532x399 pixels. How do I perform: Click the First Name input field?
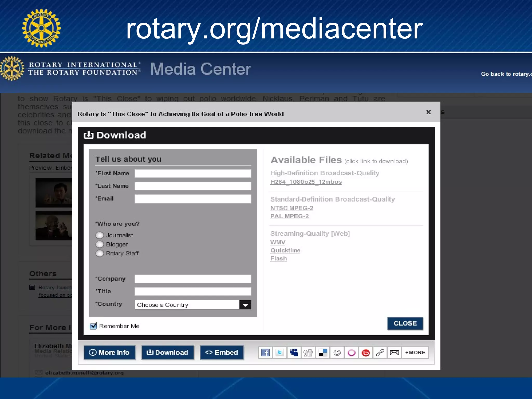(193, 174)
